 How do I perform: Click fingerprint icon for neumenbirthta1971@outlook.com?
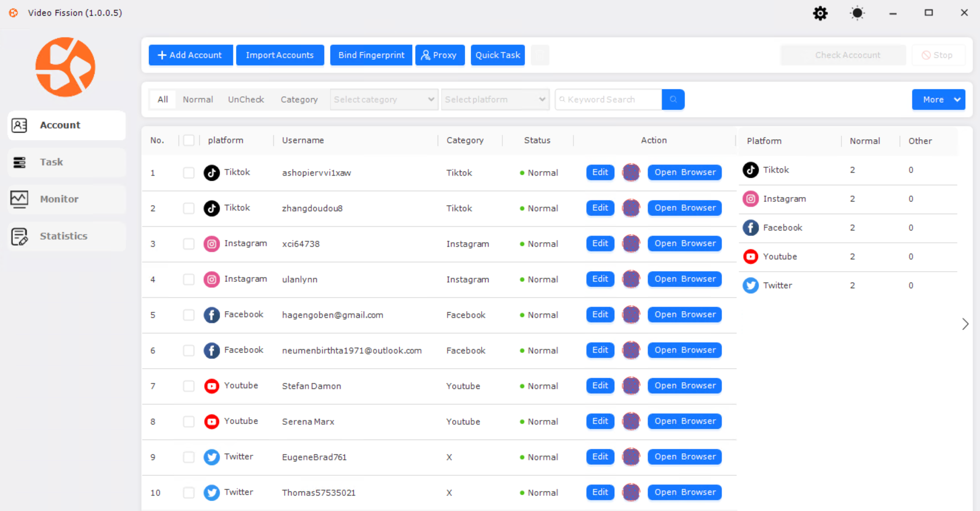point(631,351)
